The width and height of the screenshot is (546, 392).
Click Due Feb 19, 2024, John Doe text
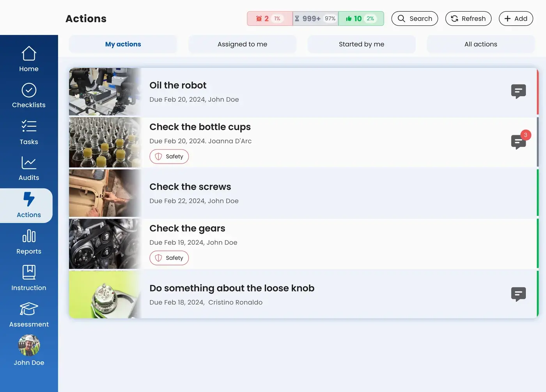(x=193, y=242)
